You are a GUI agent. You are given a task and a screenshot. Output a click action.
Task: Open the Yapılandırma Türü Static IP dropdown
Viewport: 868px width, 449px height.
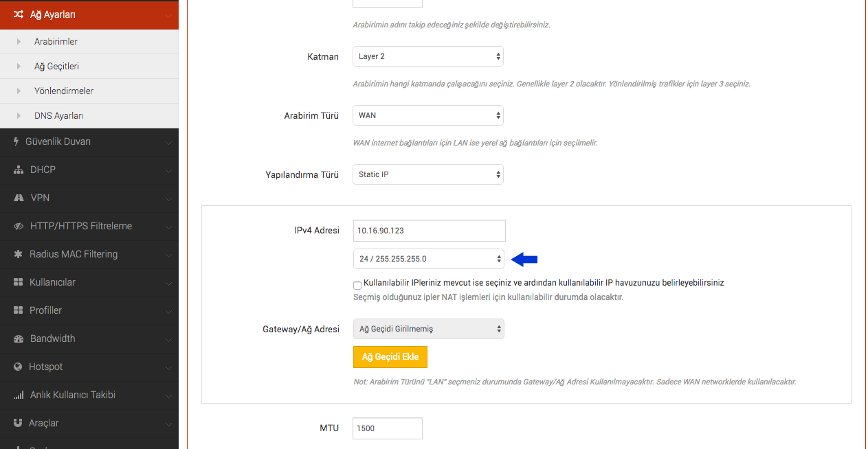click(x=428, y=174)
